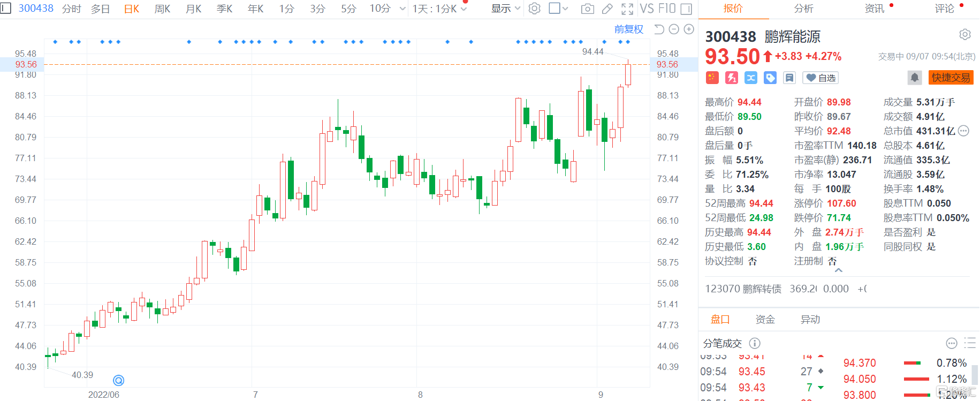Image resolution: width=980 pixels, height=401 pixels.
Task: Zoom in the chart with plus icon
Action: click(689, 29)
